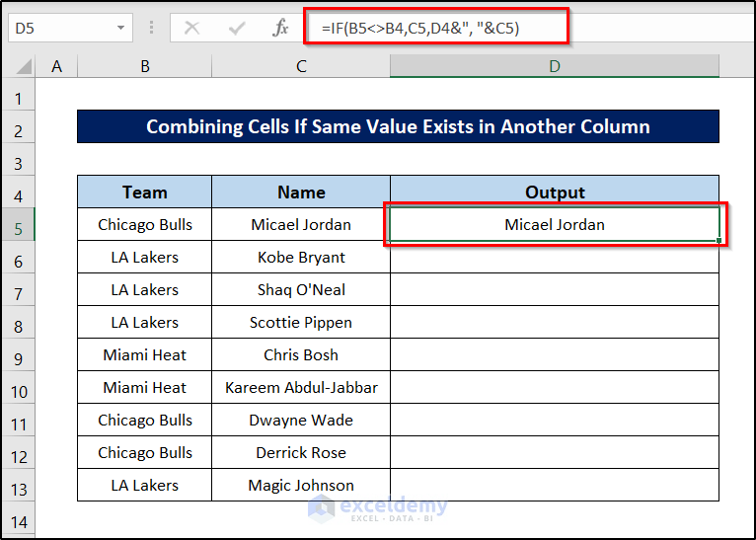Click the 'Team' header cell
Screen dimensions: 756x540
(x=145, y=192)
